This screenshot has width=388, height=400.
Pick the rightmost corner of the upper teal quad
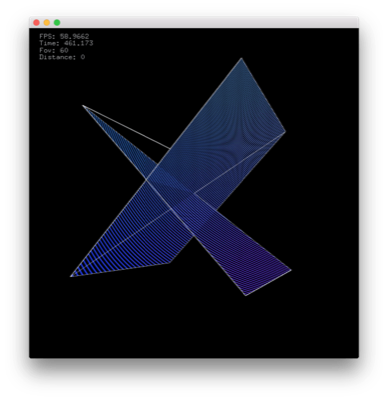coord(285,132)
